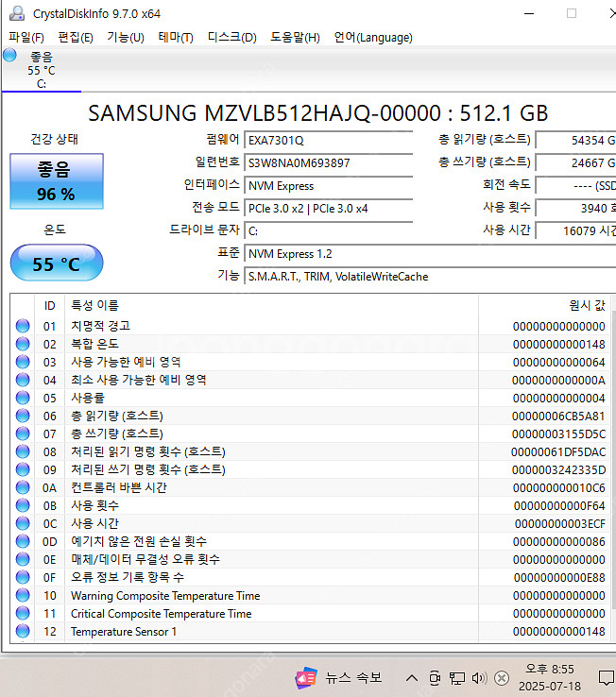This screenshot has height=697, width=616.
Task: Click status orb of row 03 사용 가능한 예비 영역
Action: 23,362
